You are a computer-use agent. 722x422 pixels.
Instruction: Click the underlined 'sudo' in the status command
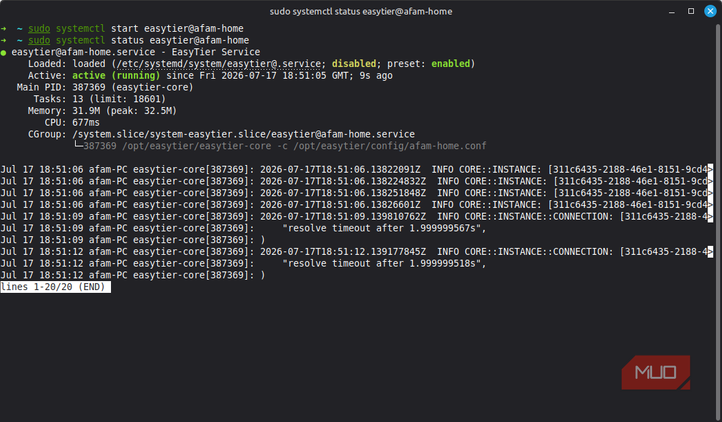39,41
